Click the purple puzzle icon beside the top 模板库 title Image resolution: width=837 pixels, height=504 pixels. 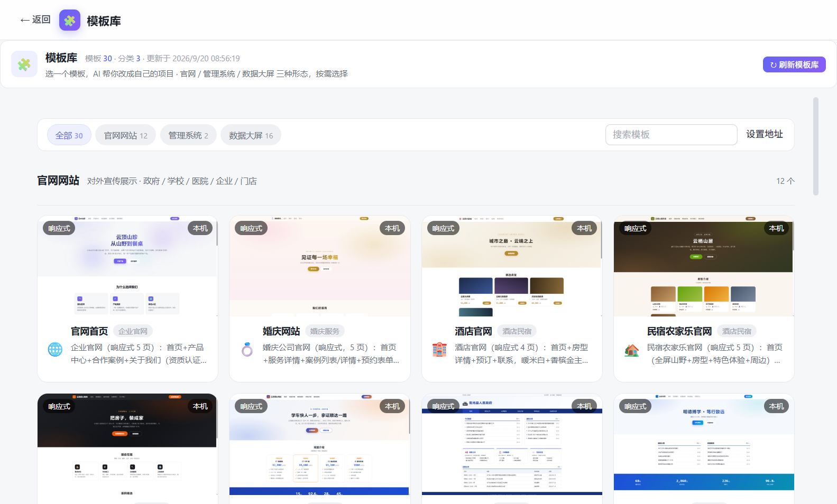70,21
